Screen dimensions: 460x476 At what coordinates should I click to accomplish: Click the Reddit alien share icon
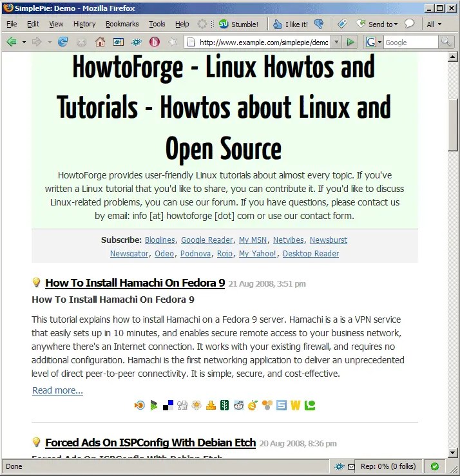coord(238,405)
